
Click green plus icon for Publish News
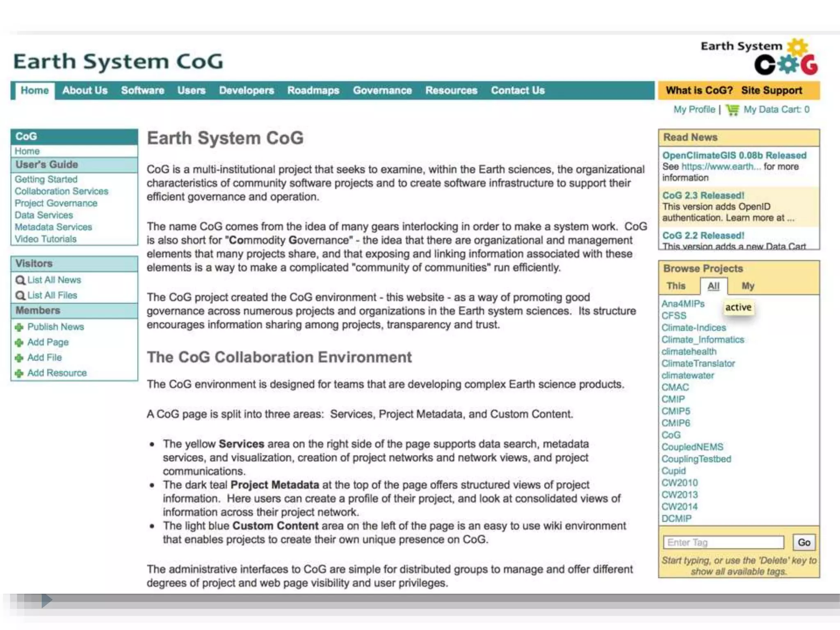click(x=19, y=327)
